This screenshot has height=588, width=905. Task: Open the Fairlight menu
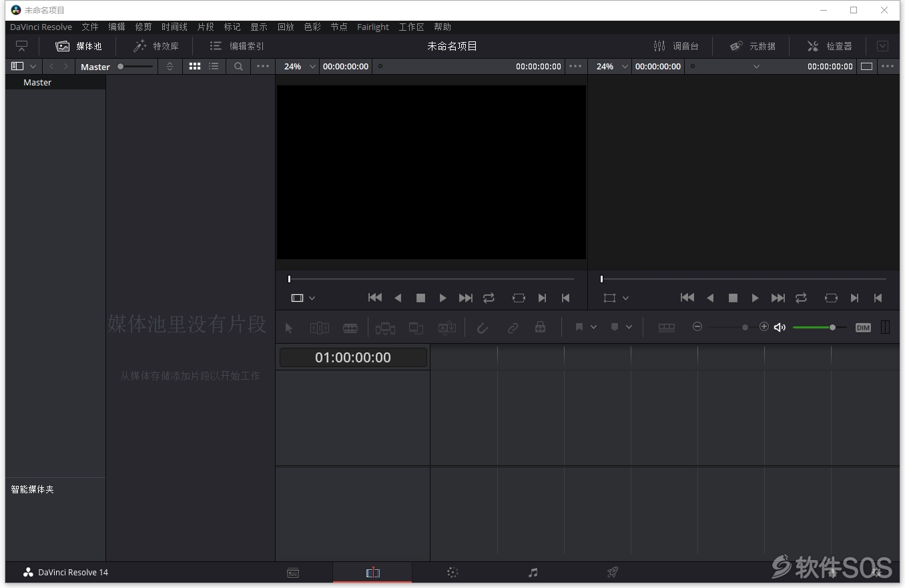tap(373, 27)
